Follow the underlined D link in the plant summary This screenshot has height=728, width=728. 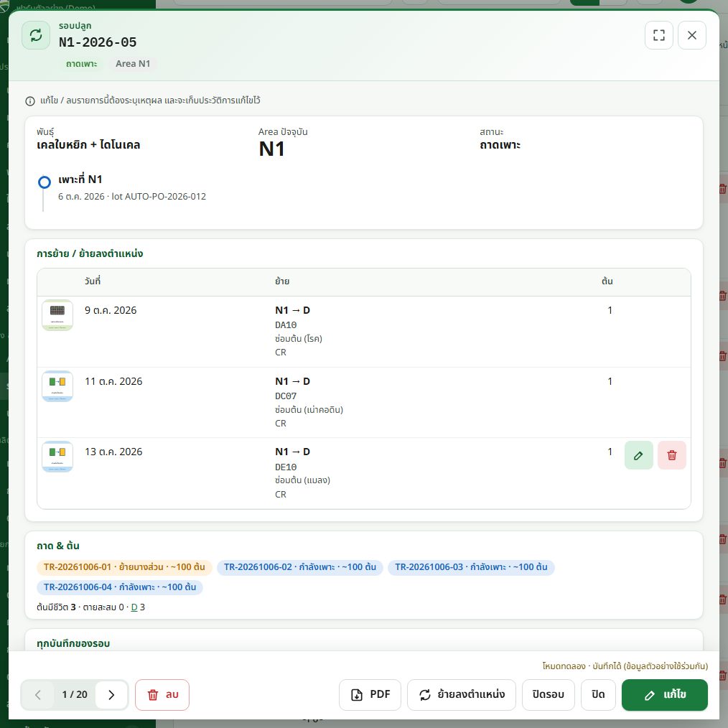tap(134, 607)
